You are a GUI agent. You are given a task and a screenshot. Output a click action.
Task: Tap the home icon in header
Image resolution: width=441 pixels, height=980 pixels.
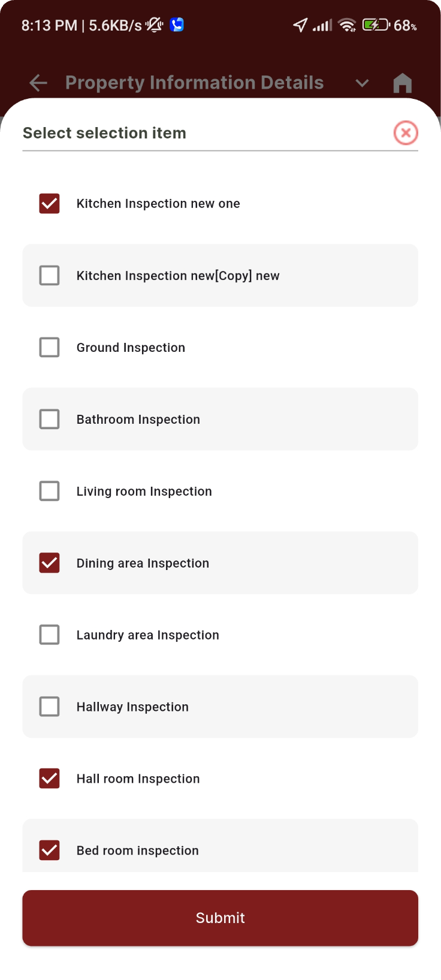point(403,83)
